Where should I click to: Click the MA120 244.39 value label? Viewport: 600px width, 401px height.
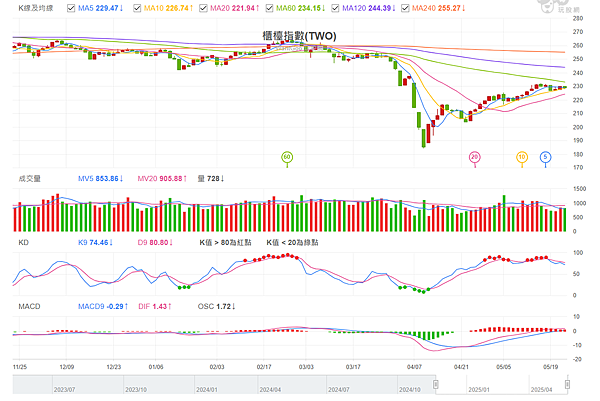point(369,8)
